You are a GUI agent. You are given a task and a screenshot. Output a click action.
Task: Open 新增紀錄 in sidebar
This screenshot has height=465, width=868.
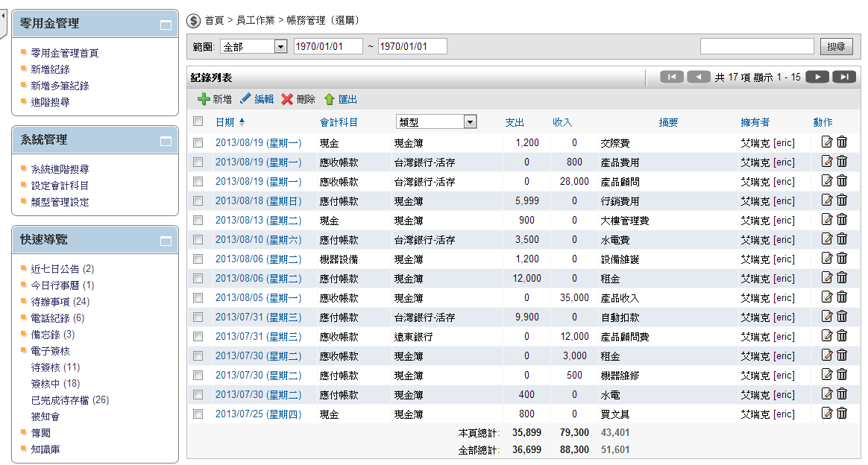point(51,69)
